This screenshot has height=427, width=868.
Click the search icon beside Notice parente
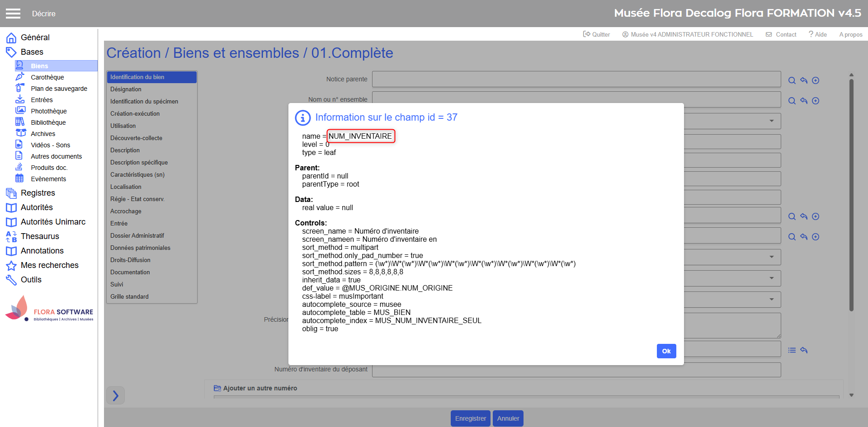[x=792, y=80]
